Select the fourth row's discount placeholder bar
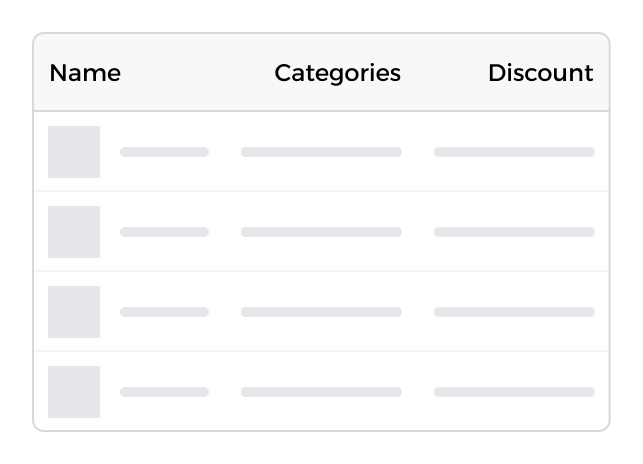The image size is (643, 464). pyautogui.click(x=514, y=392)
